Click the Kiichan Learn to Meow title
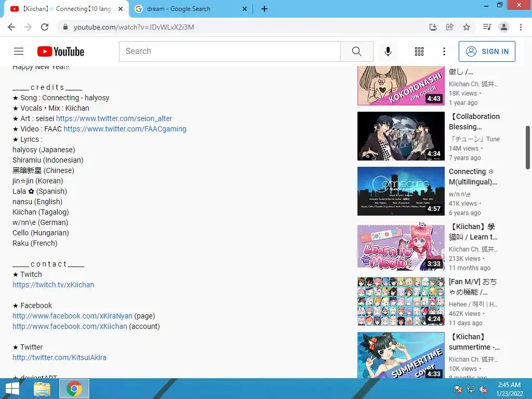The height and width of the screenshot is (399, 532). [x=473, y=232]
